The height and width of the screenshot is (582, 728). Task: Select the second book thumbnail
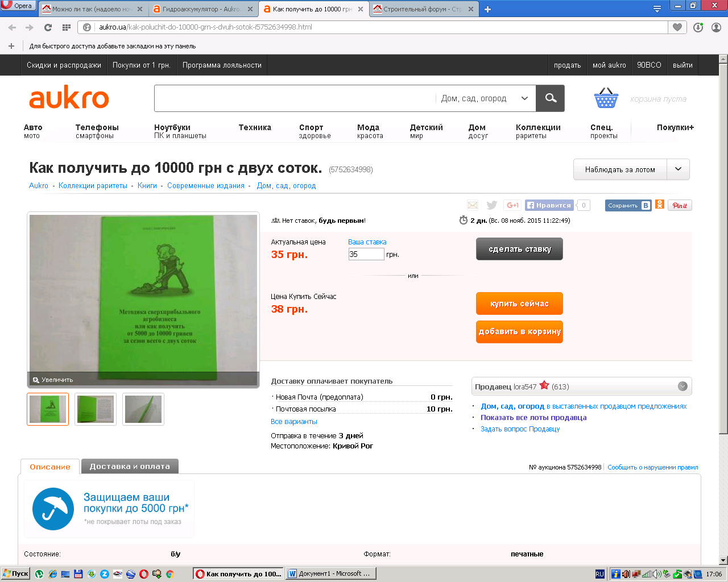coord(96,409)
